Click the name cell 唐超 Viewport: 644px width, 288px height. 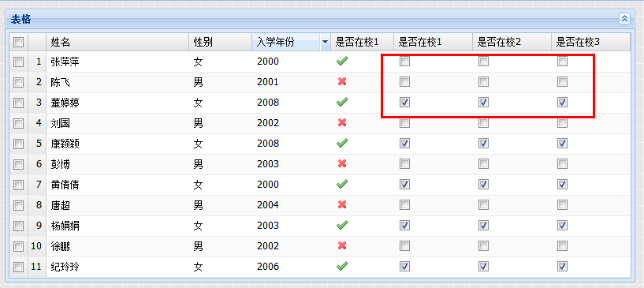[117, 205]
